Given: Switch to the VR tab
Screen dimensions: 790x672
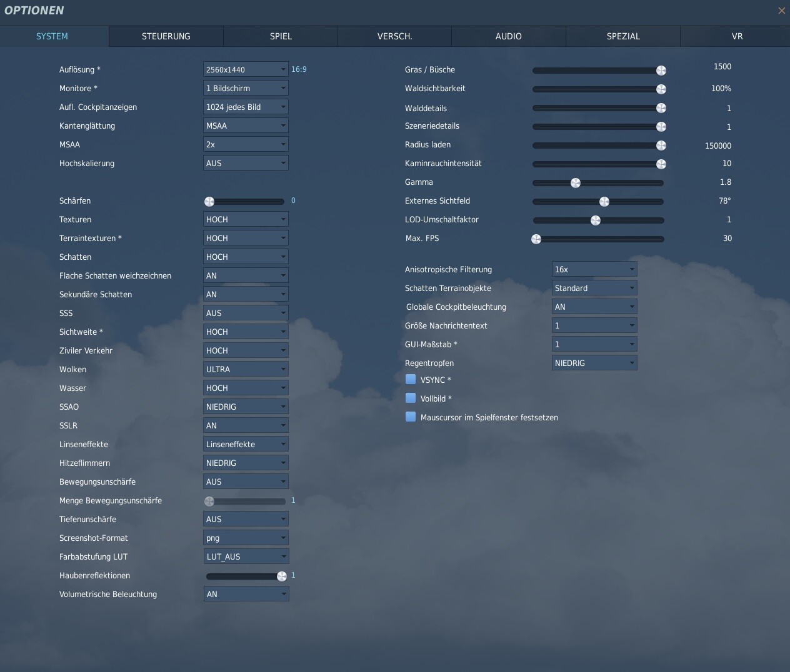Looking at the screenshot, I should point(737,36).
